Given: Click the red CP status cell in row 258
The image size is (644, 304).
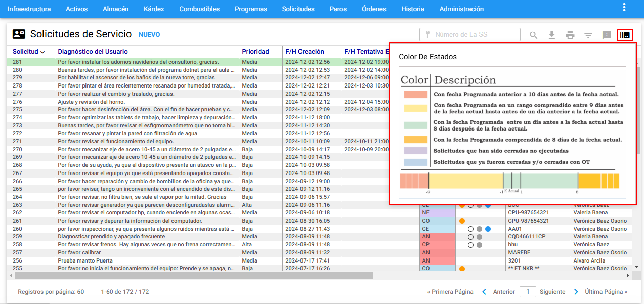Looking at the screenshot, I should pos(437,245).
